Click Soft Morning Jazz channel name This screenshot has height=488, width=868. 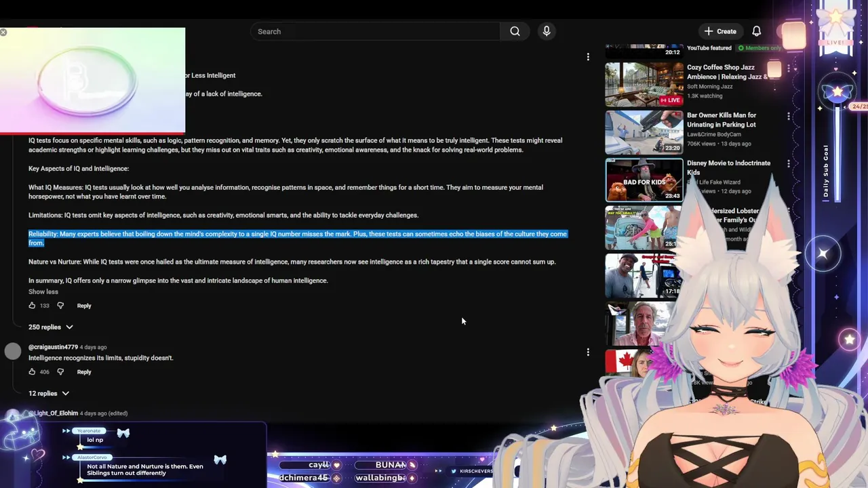pyautogui.click(x=709, y=87)
